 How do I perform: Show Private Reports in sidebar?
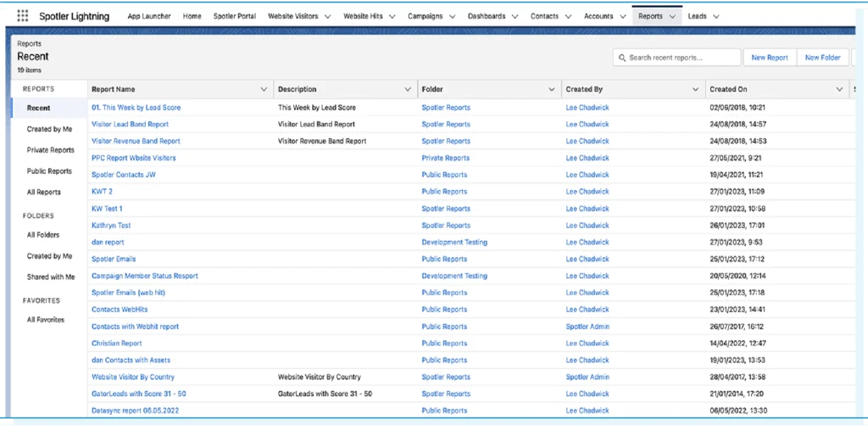50,150
